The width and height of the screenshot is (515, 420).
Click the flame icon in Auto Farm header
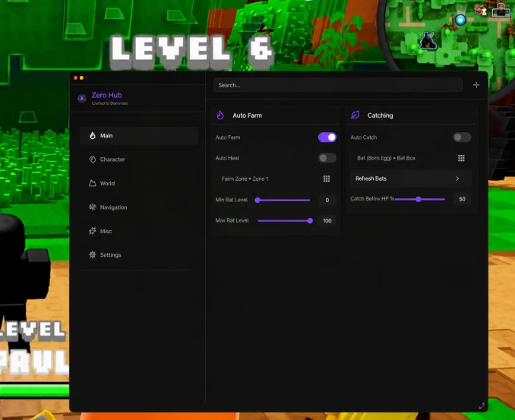coord(220,115)
